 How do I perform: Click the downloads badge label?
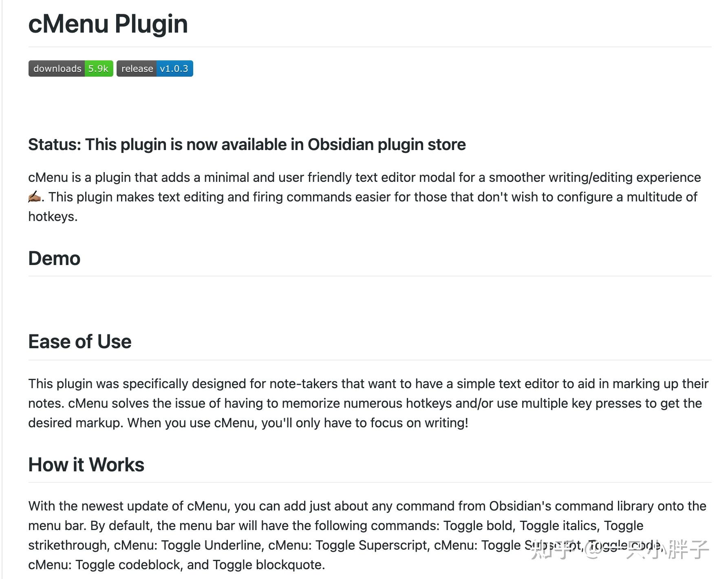[57, 69]
